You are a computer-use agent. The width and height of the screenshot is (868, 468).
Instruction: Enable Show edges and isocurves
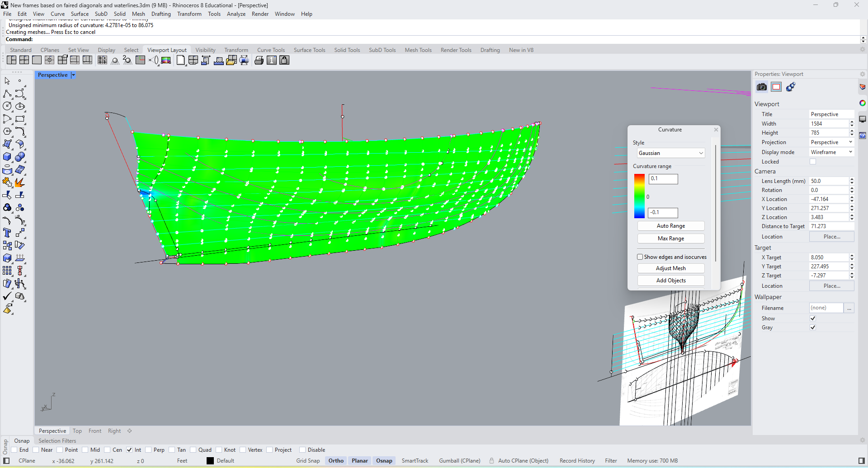coord(640,257)
